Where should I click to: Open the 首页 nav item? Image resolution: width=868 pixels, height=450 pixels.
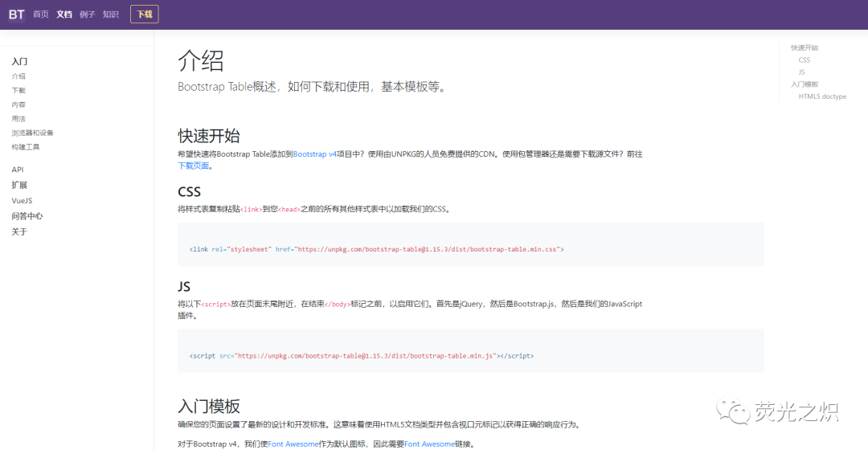40,14
